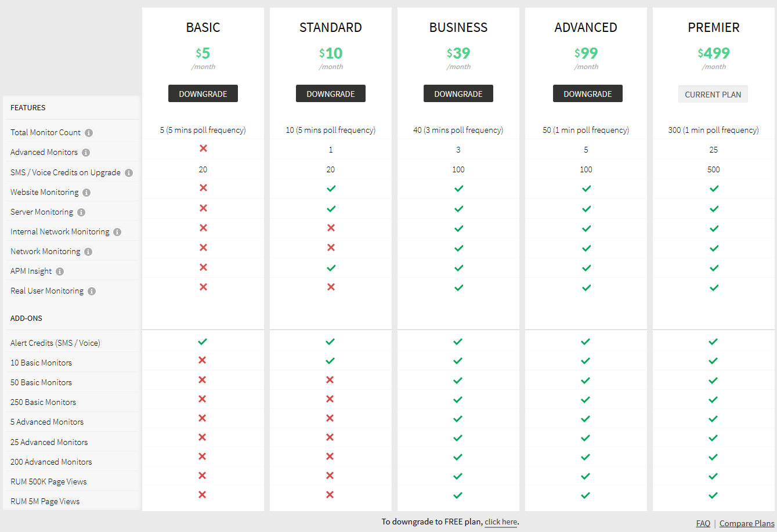Click Internal Network Monitoring info icon
The width and height of the screenshot is (777, 532).
pyautogui.click(x=117, y=232)
